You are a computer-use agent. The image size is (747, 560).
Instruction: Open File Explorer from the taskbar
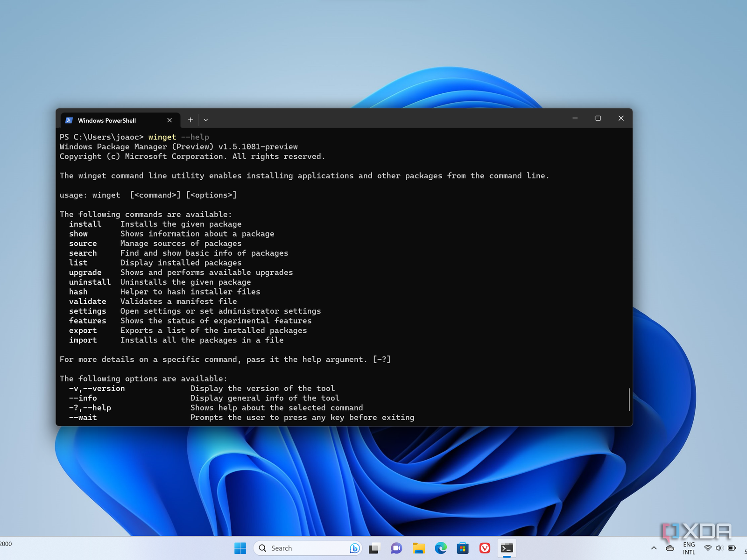coord(418,548)
